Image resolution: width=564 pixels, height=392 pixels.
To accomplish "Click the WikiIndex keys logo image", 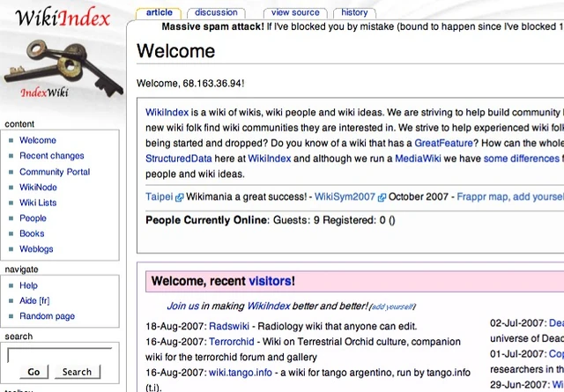I will [x=63, y=54].
